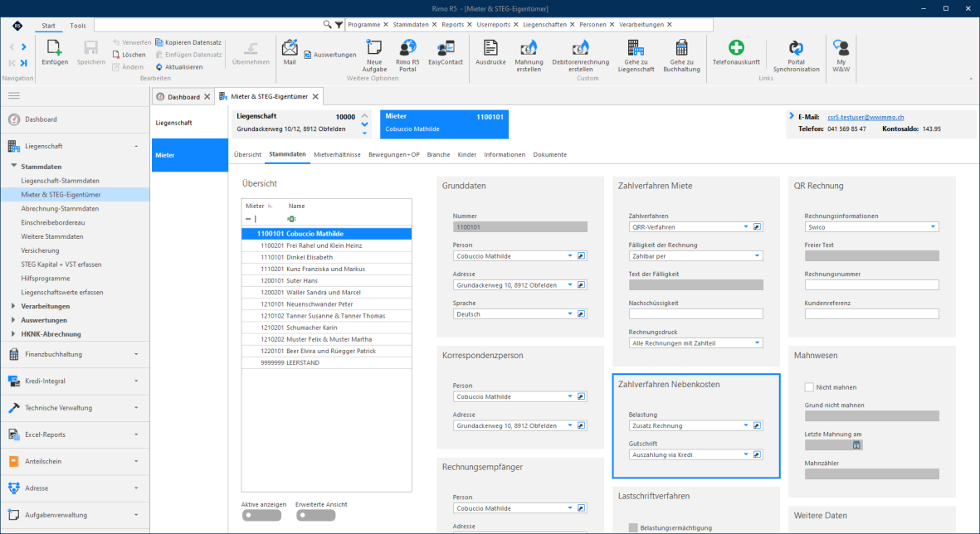Expand the Verarbeitungen tree node
The image size is (980, 534).
13,306
